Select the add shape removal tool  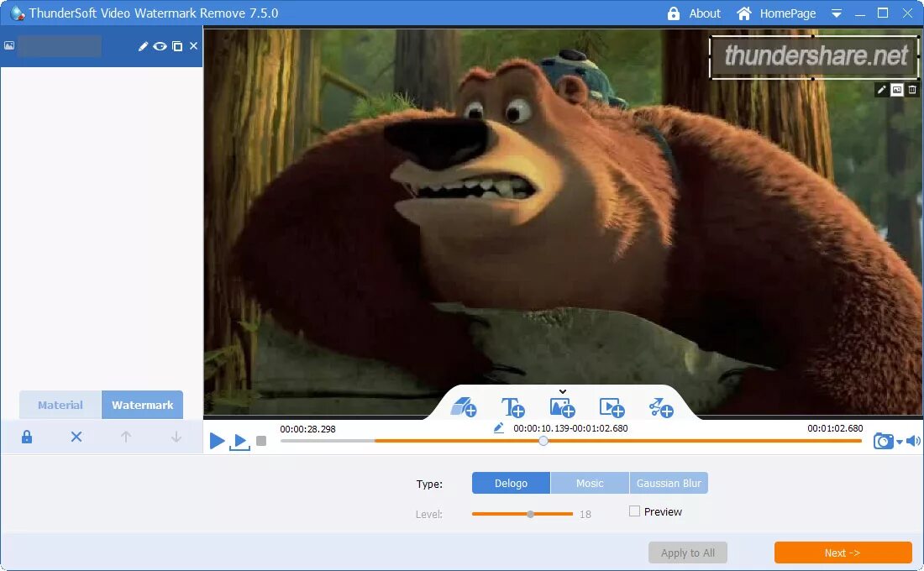pyautogui.click(x=464, y=407)
